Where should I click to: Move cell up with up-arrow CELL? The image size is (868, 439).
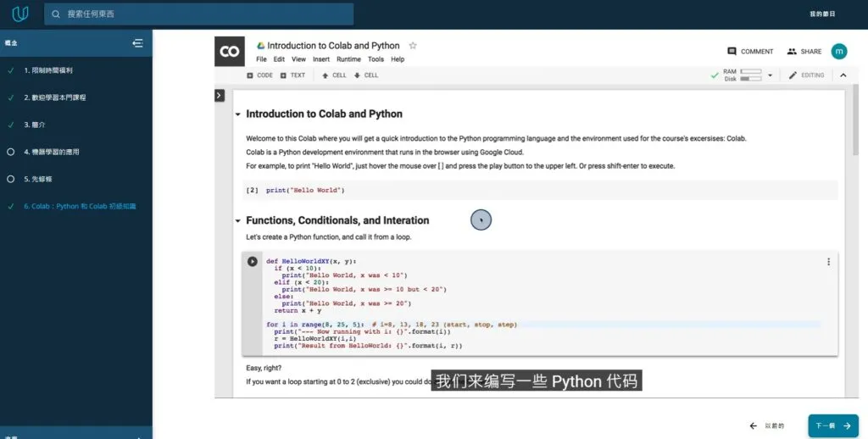pyautogui.click(x=334, y=75)
